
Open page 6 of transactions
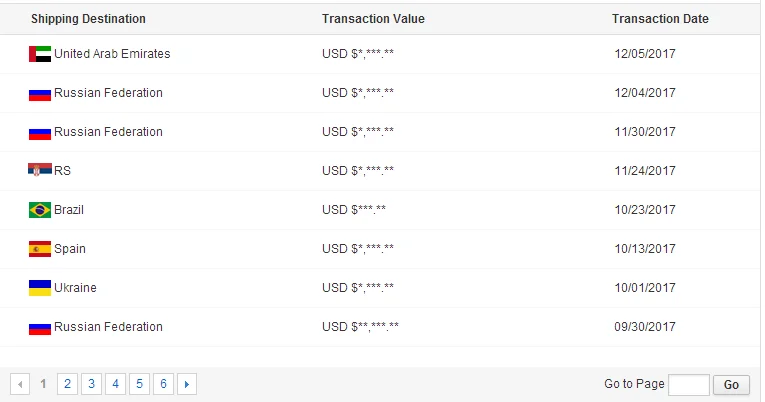(x=163, y=384)
